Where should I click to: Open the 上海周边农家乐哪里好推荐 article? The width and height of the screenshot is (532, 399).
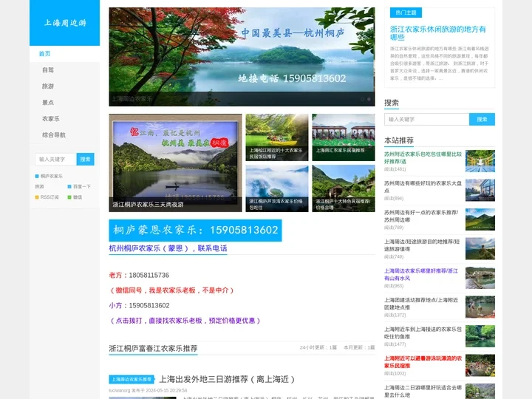click(423, 274)
